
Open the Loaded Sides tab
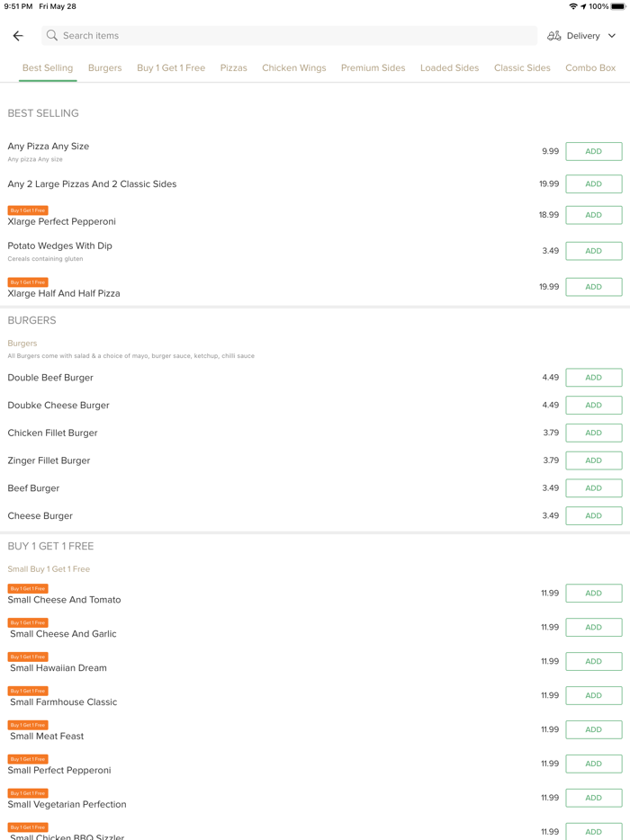pyautogui.click(x=449, y=67)
